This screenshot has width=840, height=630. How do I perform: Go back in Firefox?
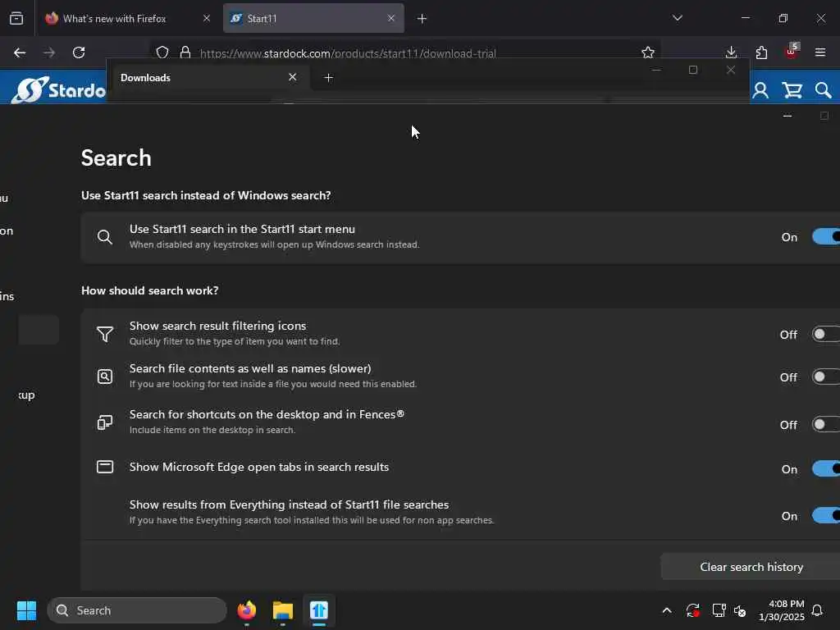[x=20, y=52]
